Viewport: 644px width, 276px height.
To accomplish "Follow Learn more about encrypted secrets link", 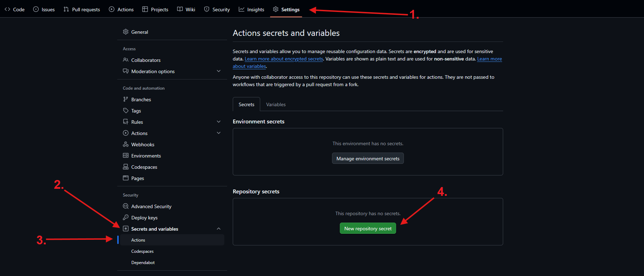I will click(x=284, y=59).
